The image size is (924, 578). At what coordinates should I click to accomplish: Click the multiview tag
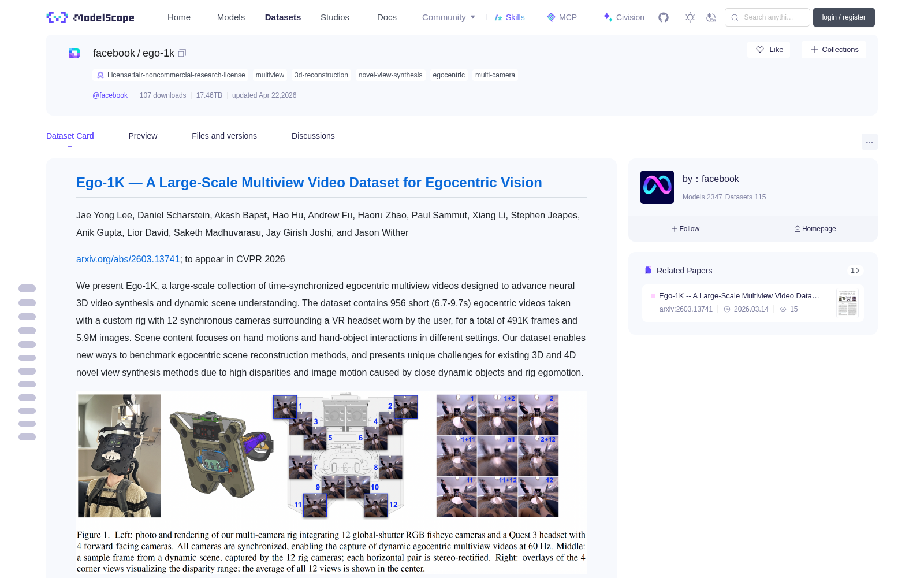[270, 75]
